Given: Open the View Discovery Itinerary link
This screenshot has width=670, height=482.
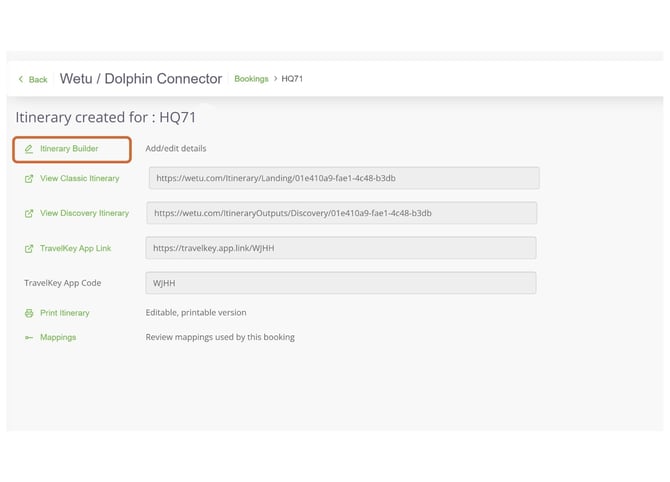Looking at the screenshot, I should click(84, 213).
